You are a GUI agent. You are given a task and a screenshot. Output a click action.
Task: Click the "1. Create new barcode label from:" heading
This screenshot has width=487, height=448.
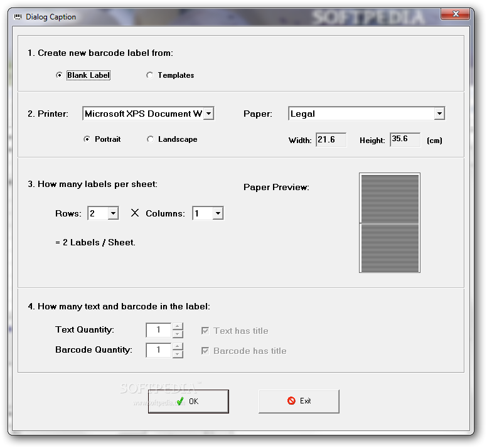coord(100,53)
